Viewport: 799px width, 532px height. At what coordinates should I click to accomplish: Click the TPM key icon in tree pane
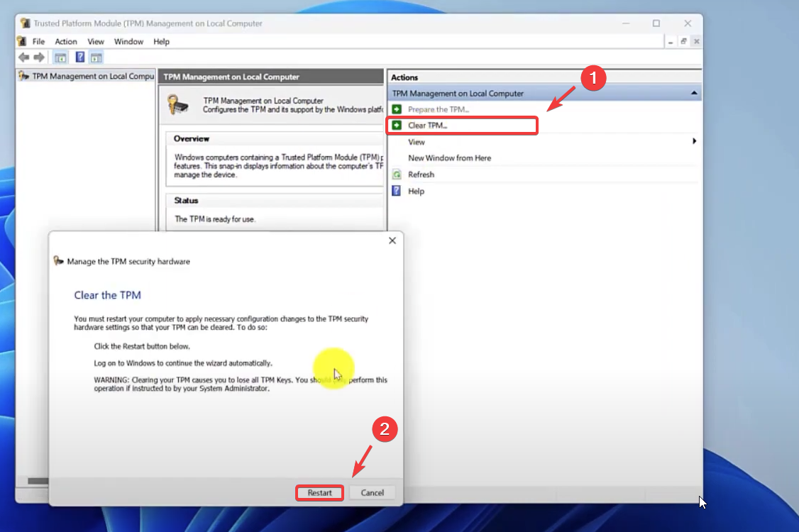[x=23, y=76]
